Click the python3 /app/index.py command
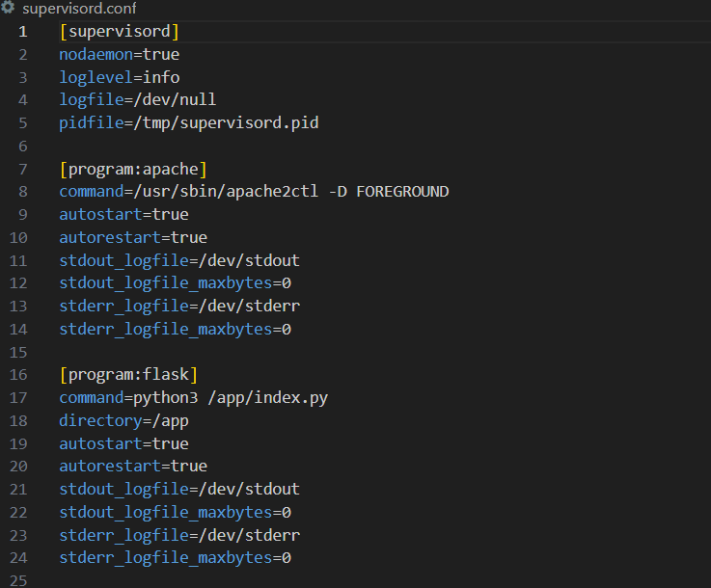711x588 pixels. (216, 398)
